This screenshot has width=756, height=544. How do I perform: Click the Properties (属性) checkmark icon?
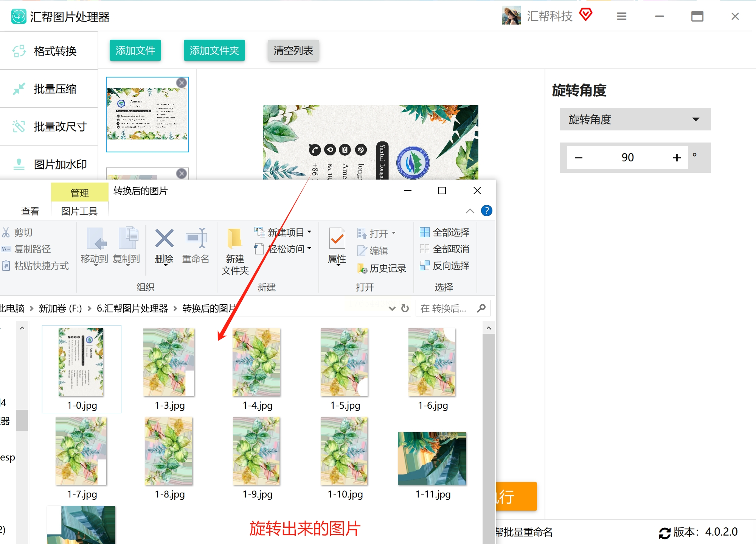pos(337,239)
